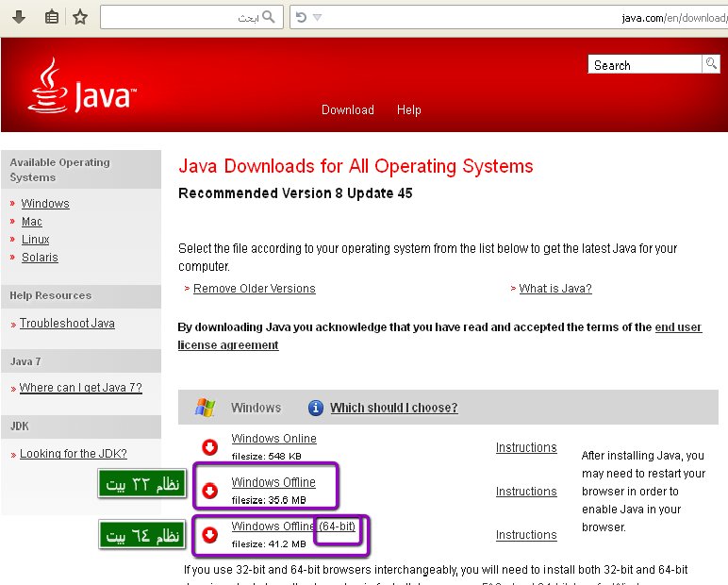
Task: Click the Help Resources sidebar header
Action: [x=81, y=295]
